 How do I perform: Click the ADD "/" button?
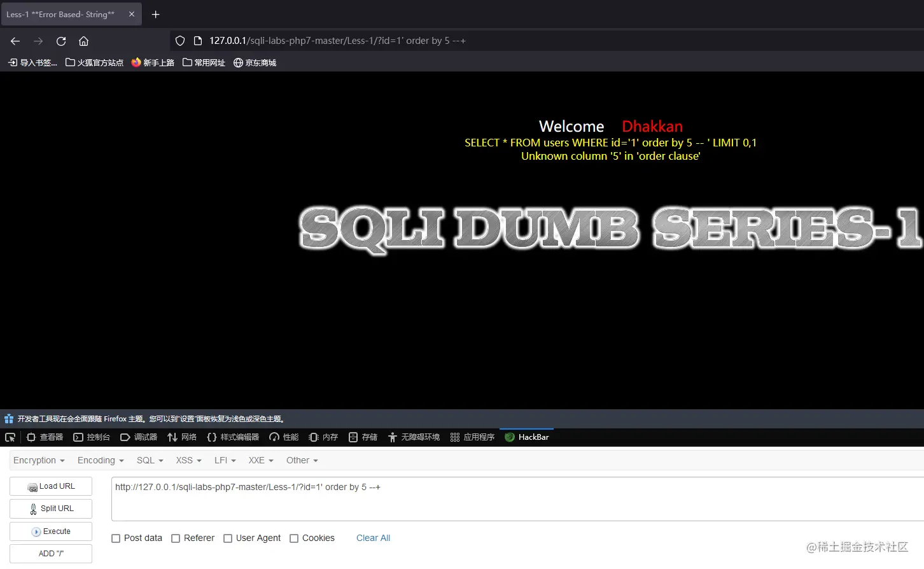[x=51, y=554]
